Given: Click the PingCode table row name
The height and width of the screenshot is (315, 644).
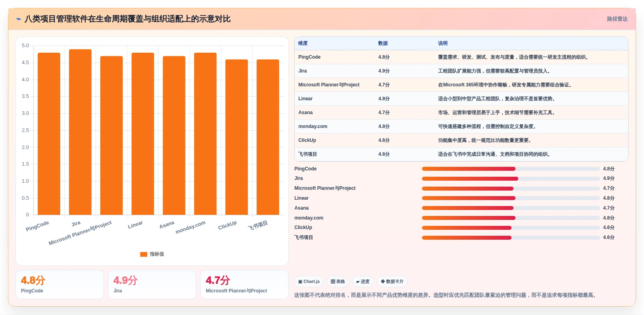Looking at the screenshot, I should click(x=309, y=57).
